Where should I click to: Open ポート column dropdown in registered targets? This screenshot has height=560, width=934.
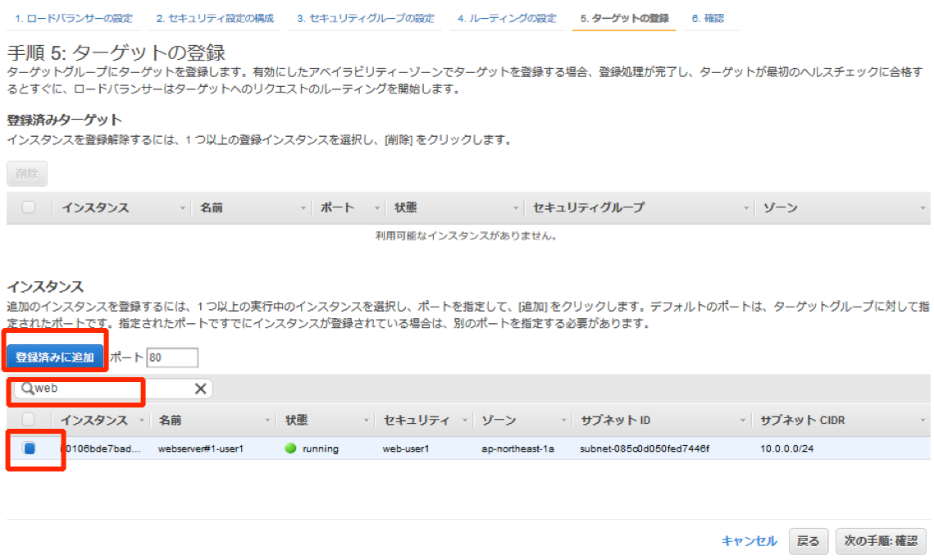[x=376, y=208]
